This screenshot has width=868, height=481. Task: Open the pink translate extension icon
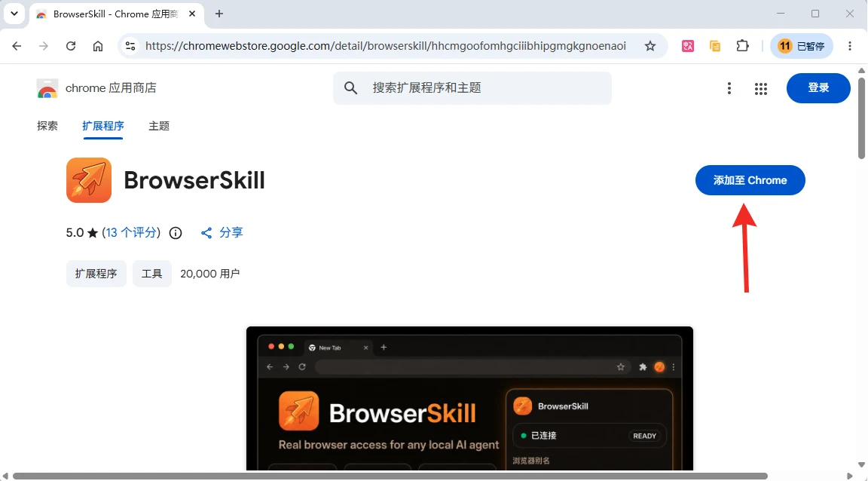point(688,46)
